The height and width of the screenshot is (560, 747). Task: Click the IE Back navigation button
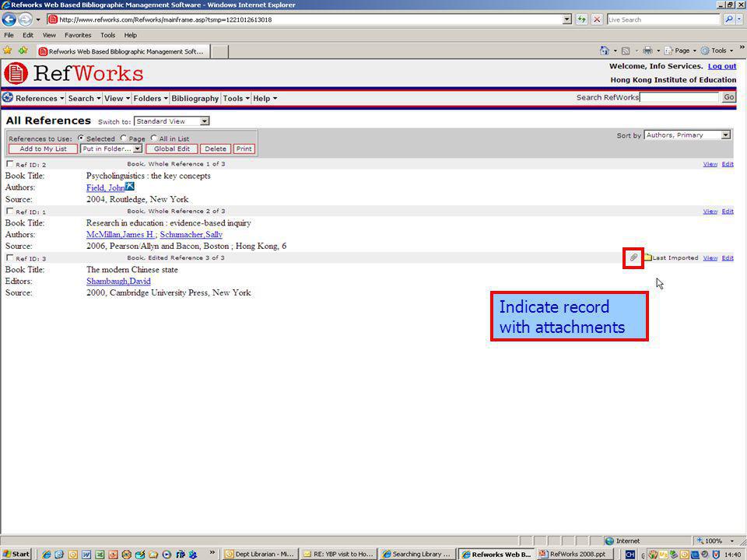tap(9, 19)
